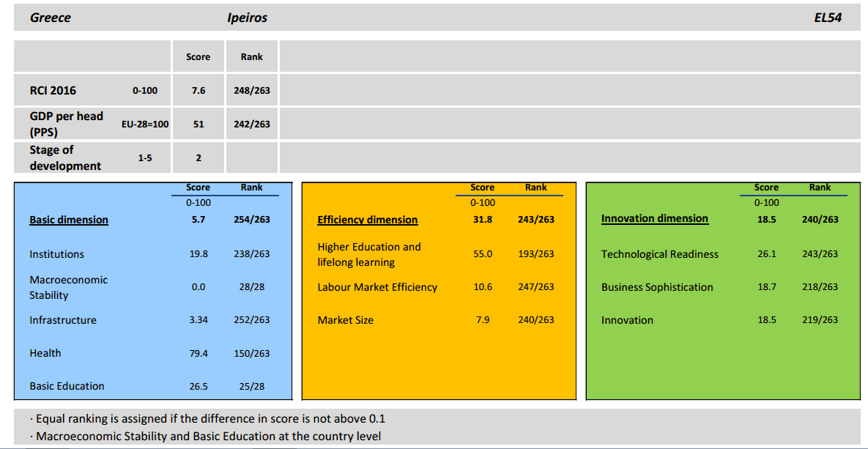Select the Ipeiros region name in the header
868x449 pixels.
coord(247,18)
